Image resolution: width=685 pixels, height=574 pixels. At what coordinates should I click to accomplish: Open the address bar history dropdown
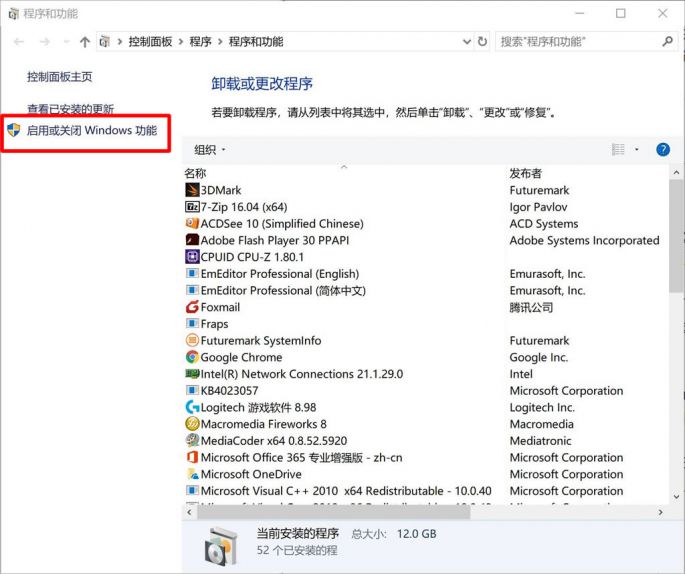467,42
